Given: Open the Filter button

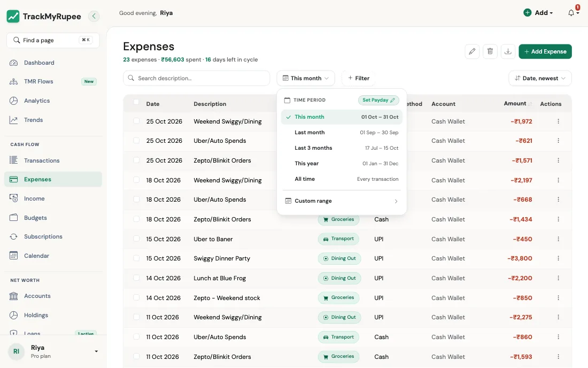Looking at the screenshot, I should [359, 78].
